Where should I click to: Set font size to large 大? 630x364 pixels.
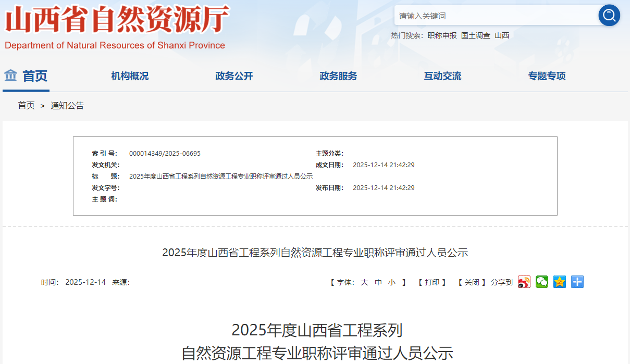click(x=364, y=282)
